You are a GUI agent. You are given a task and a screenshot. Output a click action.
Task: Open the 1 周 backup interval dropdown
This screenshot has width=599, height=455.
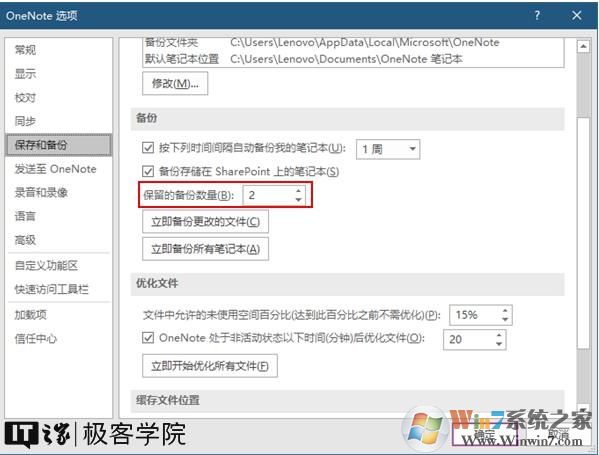click(388, 149)
